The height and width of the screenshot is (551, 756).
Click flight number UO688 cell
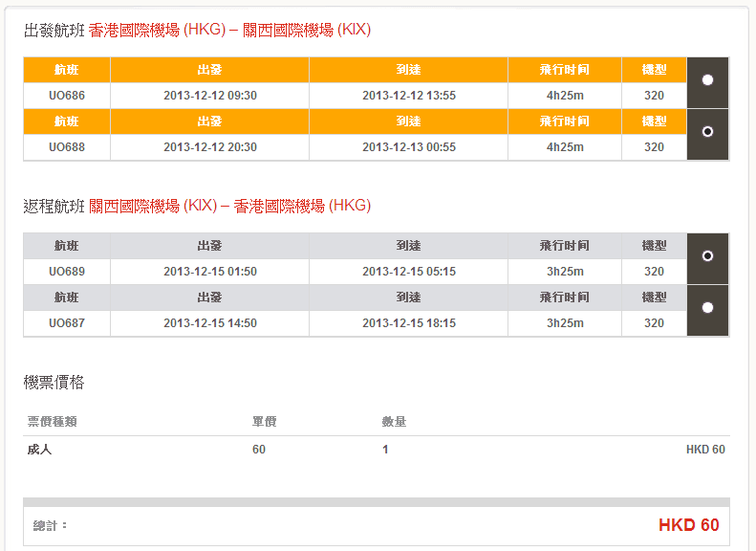(x=67, y=147)
